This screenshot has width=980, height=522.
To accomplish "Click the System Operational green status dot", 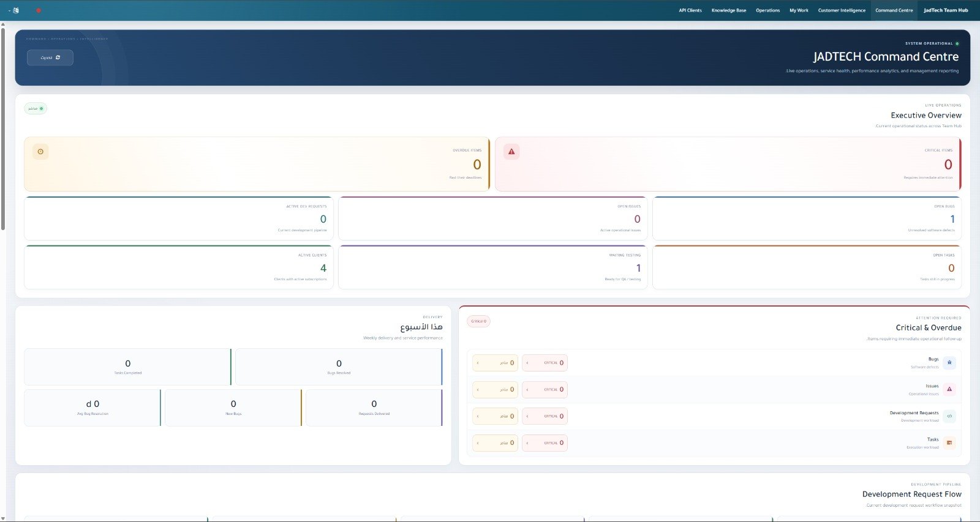I will [x=957, y=43].
